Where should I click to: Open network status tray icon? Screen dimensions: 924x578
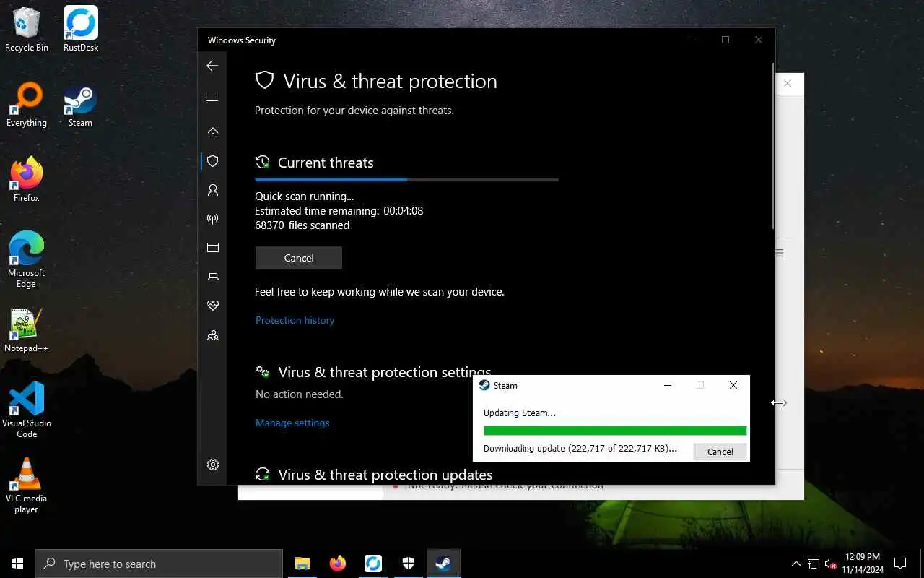814,564
